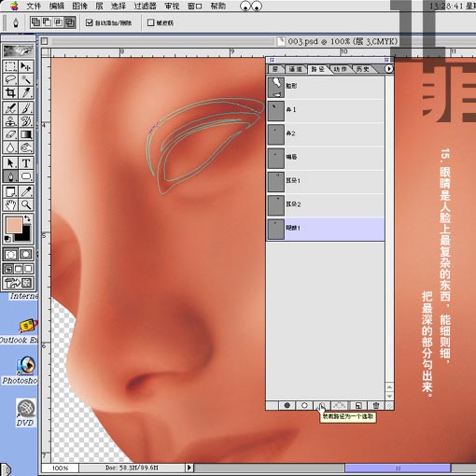Load path as a selection button
The height and width of the screenshot is (476, 476).
[322, 405]
